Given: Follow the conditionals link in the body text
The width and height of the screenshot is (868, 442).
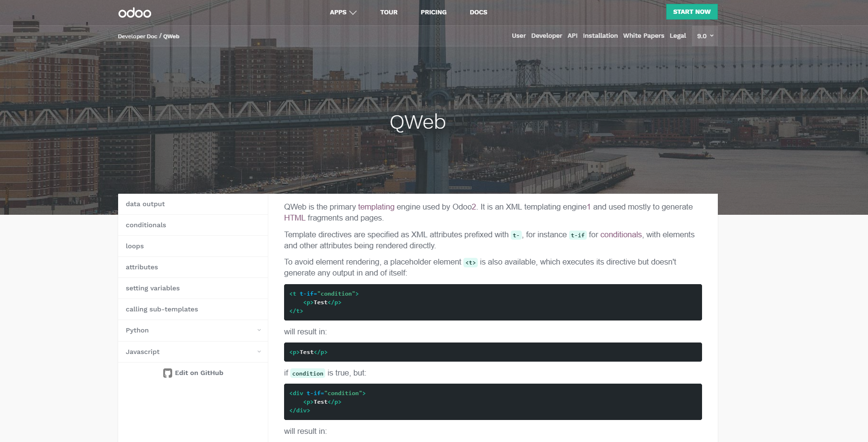Looking at the screenshot, I should point(621,235).
